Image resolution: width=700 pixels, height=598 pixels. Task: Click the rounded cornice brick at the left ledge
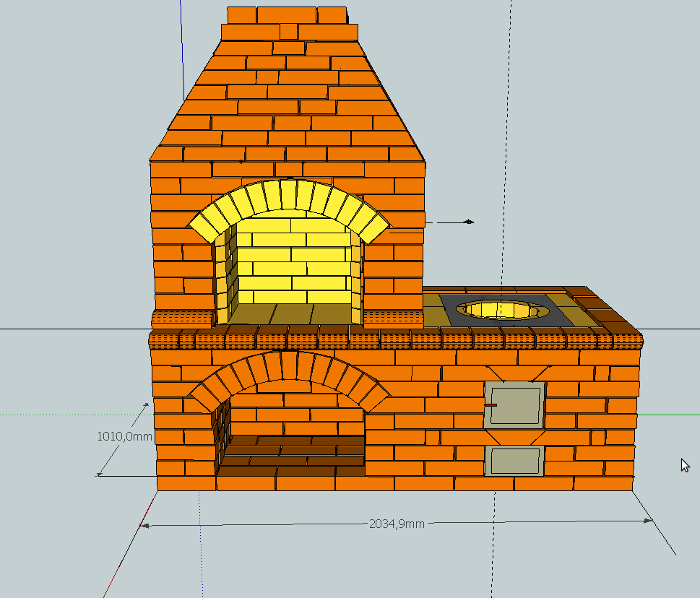coord(183,318)
